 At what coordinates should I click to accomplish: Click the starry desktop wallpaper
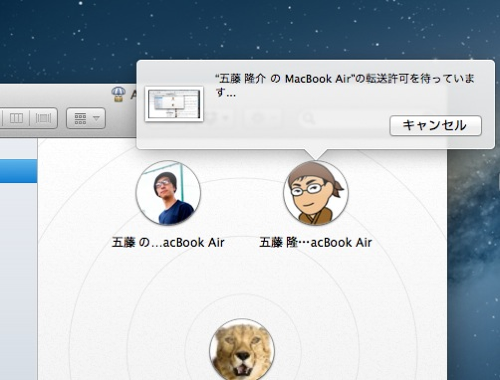[233, 30]
